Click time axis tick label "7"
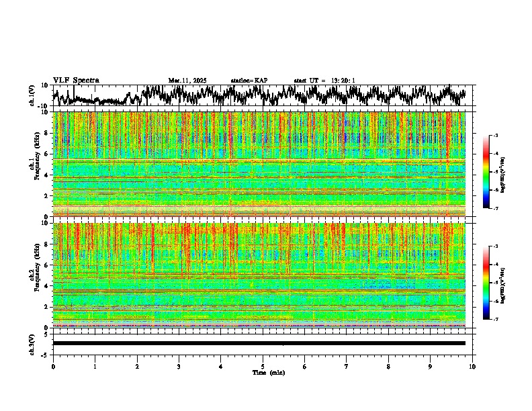The height and width of the screenshot is (411, 532). (347, 367)
